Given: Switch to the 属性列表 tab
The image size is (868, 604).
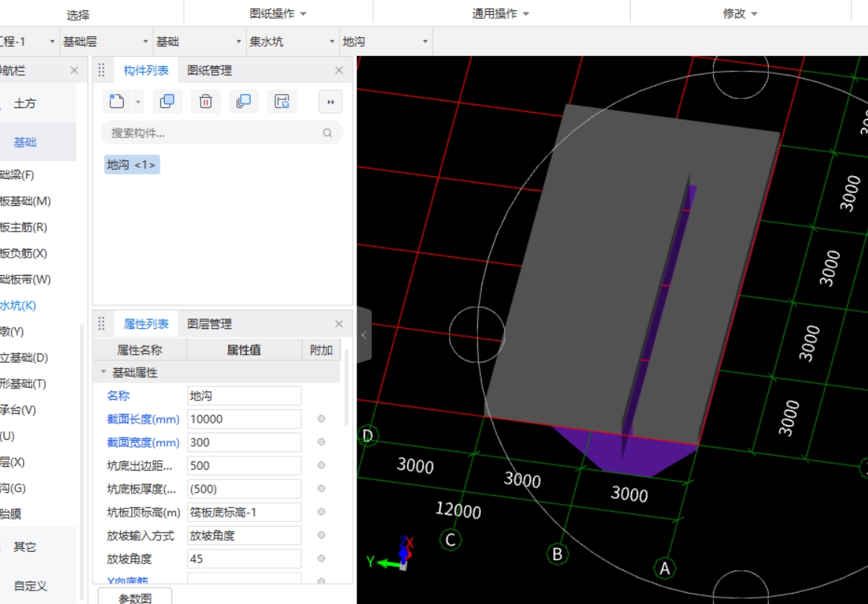Looking at the screenshot, I should click(146, 324).
